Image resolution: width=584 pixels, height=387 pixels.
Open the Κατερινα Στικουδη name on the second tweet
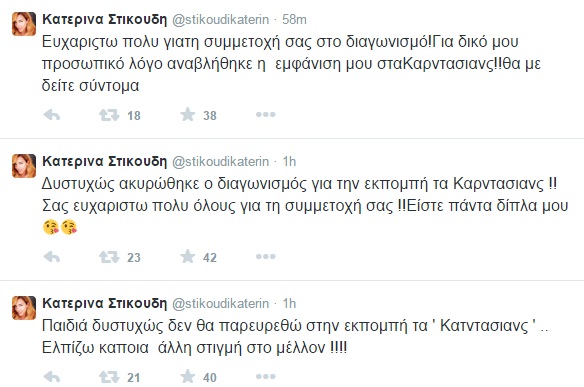105,161
